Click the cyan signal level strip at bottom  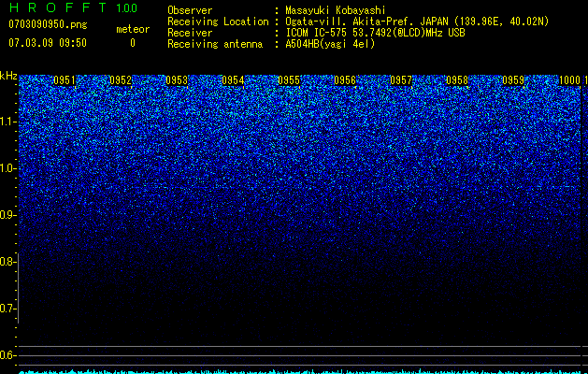pos(300,372)
